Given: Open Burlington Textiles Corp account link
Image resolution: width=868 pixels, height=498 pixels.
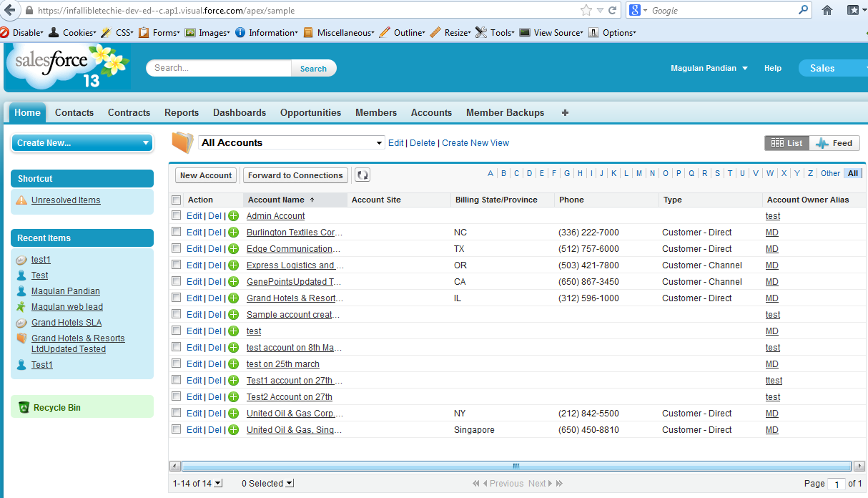Looking at the screenshot, I should coord(295,233).
